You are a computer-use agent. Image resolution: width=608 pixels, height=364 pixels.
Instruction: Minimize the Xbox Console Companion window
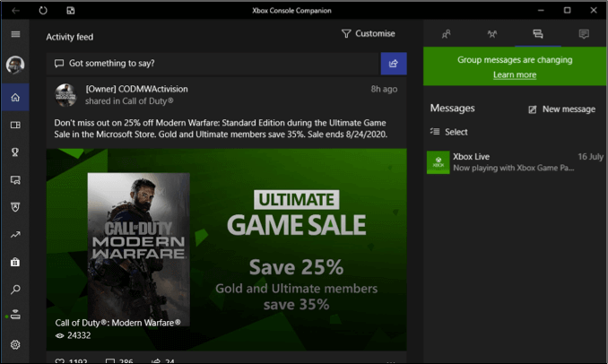tap(541, 11)
